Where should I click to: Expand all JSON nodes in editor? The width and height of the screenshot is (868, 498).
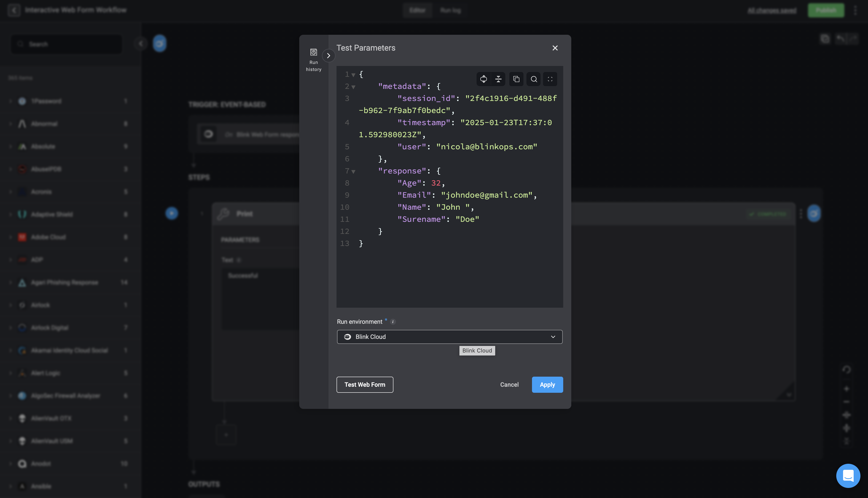(483, 79)
